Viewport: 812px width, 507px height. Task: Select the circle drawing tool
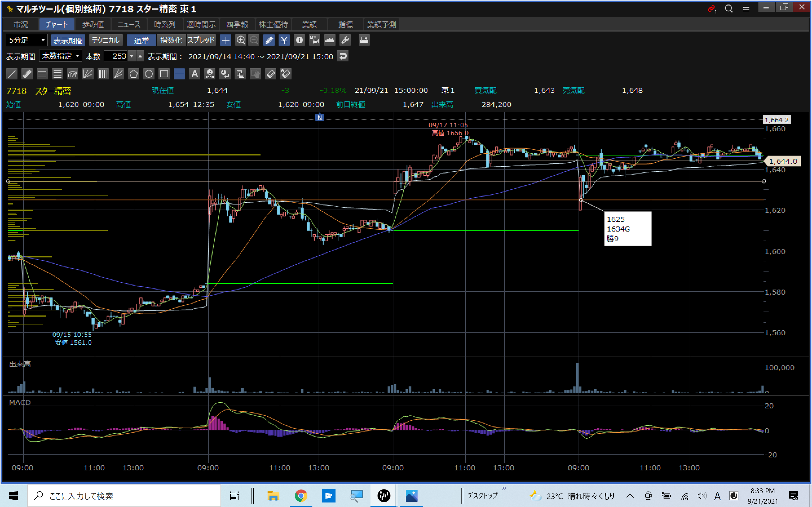click(x=149, y=74)
